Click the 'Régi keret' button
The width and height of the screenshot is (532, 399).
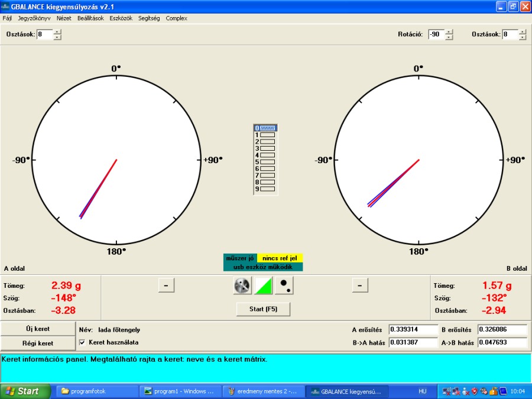pyautogui.click(x=38, y=343)
